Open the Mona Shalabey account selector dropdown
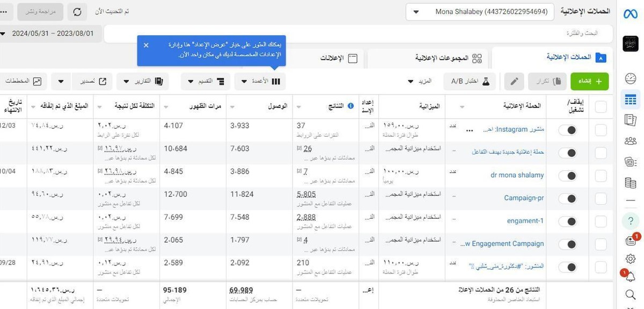 [x=480, y=11]
